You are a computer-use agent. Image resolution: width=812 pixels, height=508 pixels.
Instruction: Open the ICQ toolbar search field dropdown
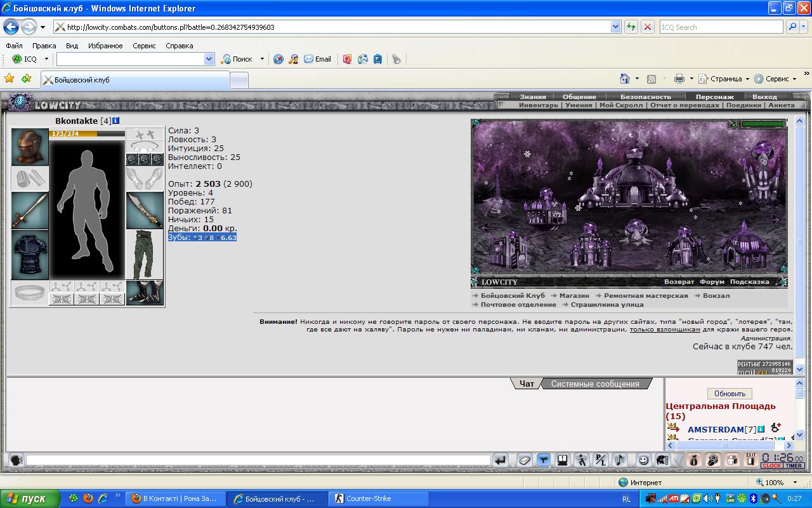point(209,59)
